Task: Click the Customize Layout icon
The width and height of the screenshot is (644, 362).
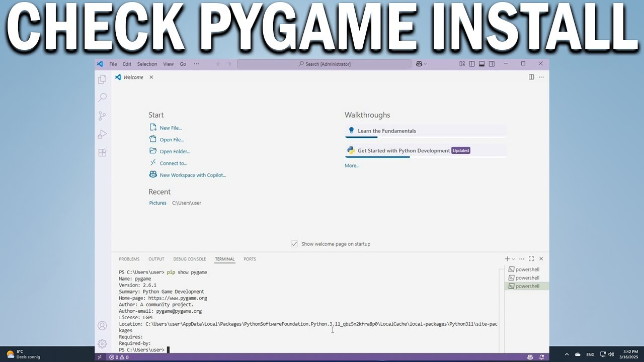Action: click(x=462, y=64)
